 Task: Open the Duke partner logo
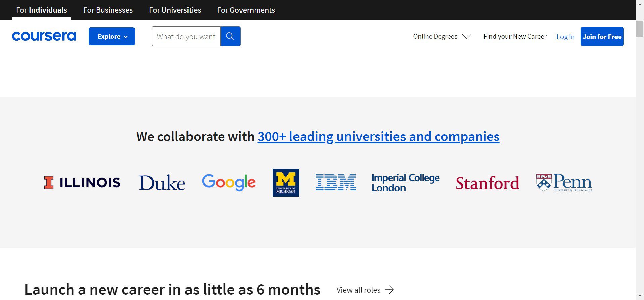coord(162,183)
